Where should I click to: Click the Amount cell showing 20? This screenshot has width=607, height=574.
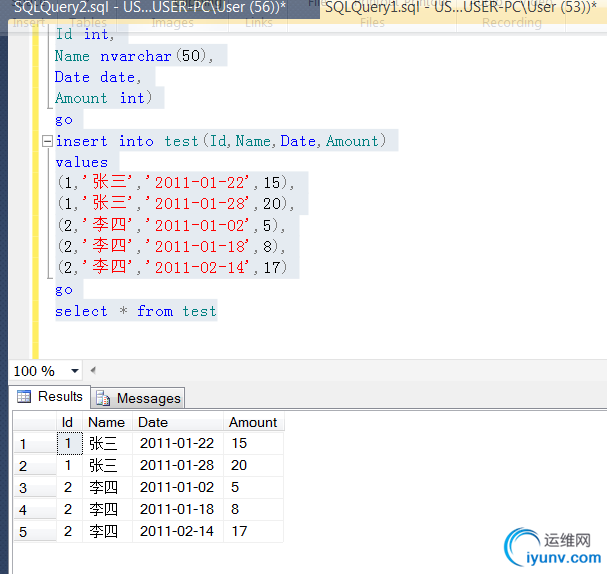point(254,465)
